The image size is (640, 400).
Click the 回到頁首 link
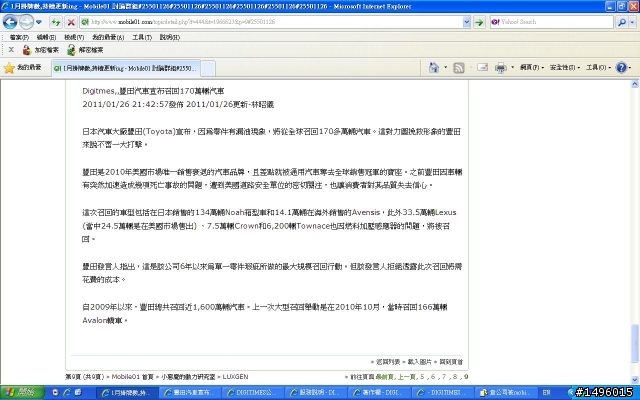click(449, 362)
